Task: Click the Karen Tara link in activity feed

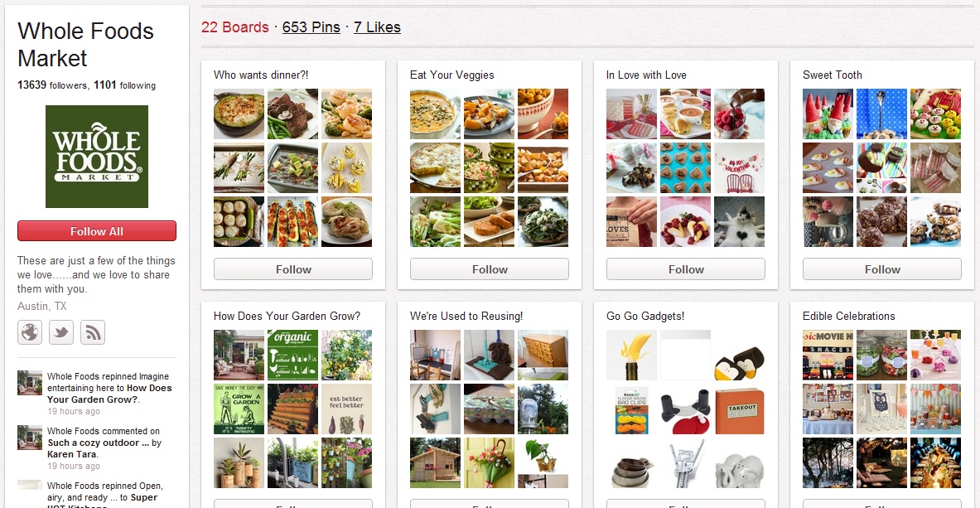Action: tap(72, 454)
